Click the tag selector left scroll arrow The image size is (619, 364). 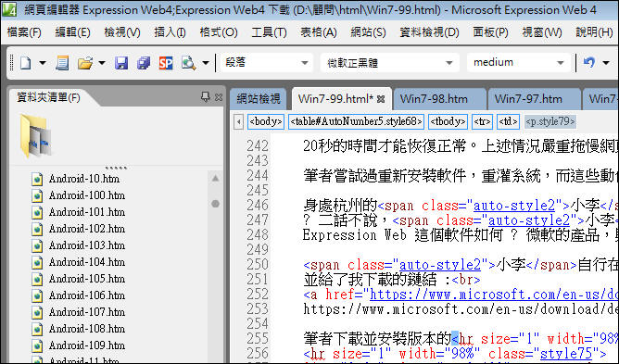coord(238,122)
